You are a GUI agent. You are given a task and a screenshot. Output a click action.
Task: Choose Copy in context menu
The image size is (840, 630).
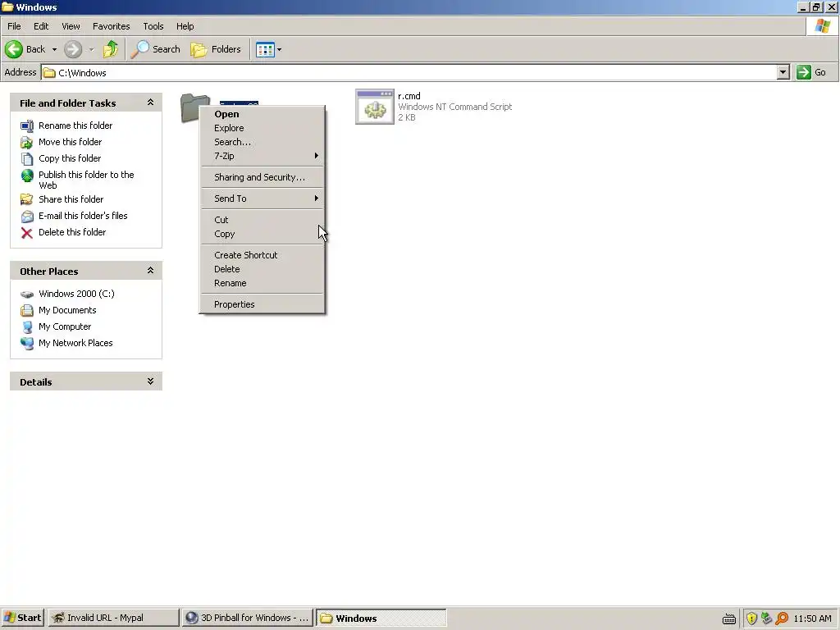pyautogui.click(x=262, y=234)
